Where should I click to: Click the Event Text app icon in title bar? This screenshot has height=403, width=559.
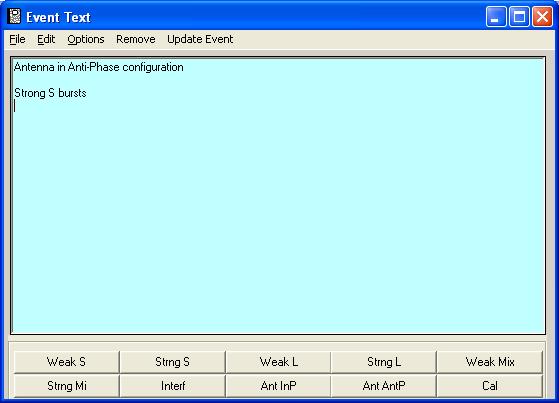tap(14, 16)
